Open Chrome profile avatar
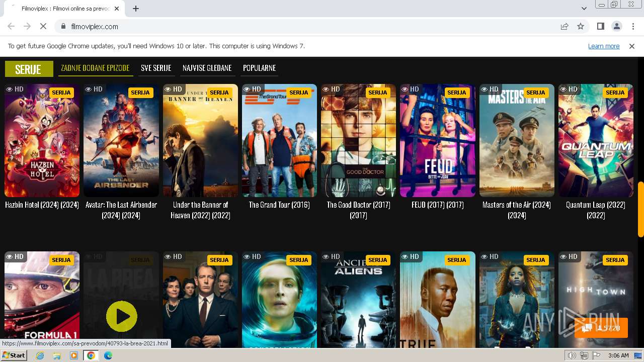Screen dimensions: 644x362 617,27
